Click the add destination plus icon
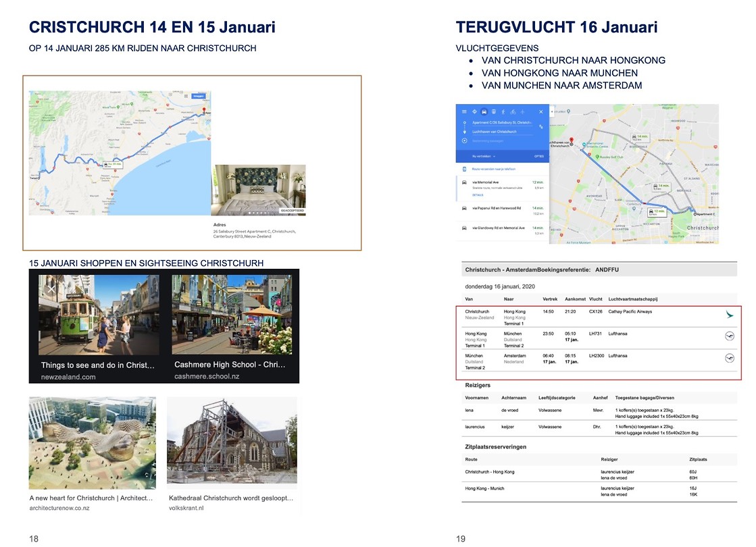The image size is (756, 547). [464, 140]
